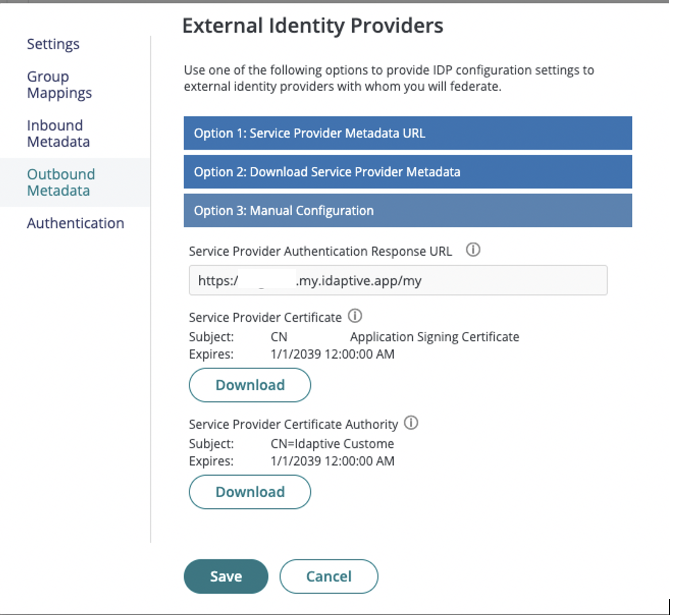
Task: Click the CN Application Signing Certificate subject line
Action: click(395, 337)
